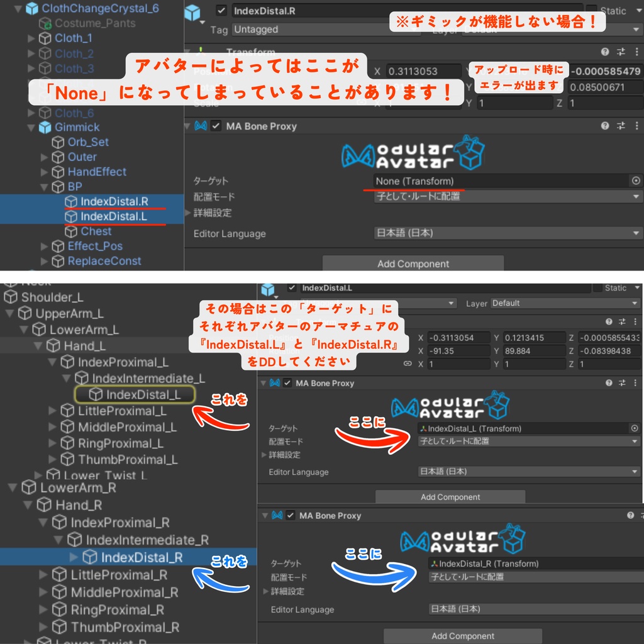Screen dimensions: 644x644
Task: Open the ターゲット object picker showing None (Transform)
Action: (636, 180)
